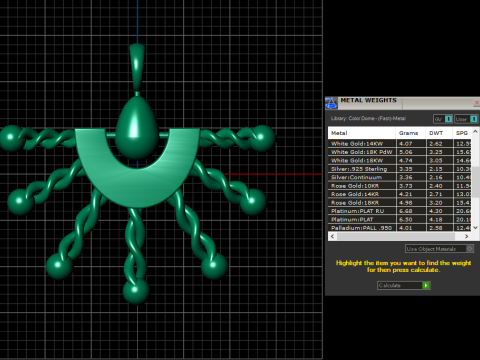The image size is (480, 360).
Task: Select the Platinum:PLAT RU row
Action: pos(400,211)
